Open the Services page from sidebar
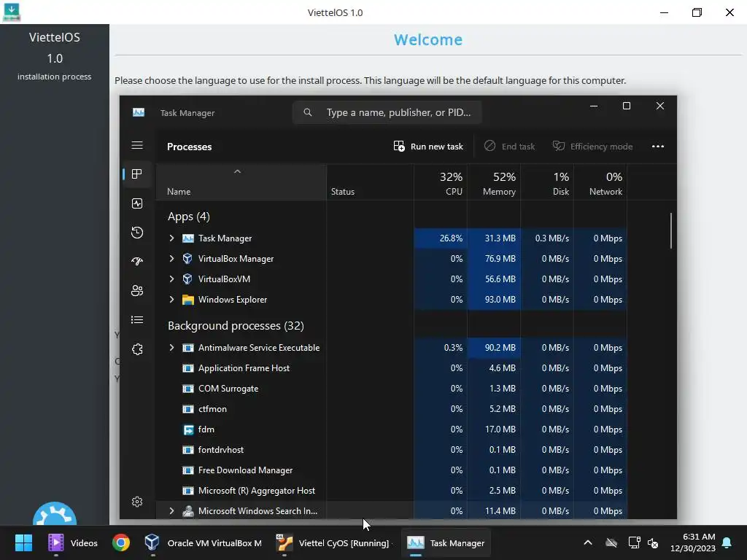Viewport: 747px width, 560px height. tap(137, 349)
